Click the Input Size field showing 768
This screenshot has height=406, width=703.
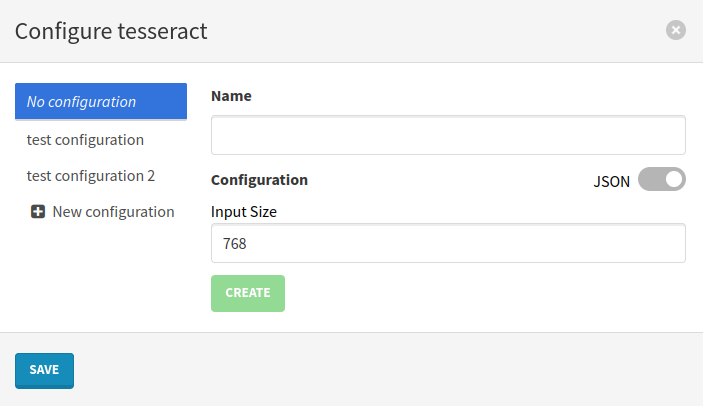[x=448, y=243]
